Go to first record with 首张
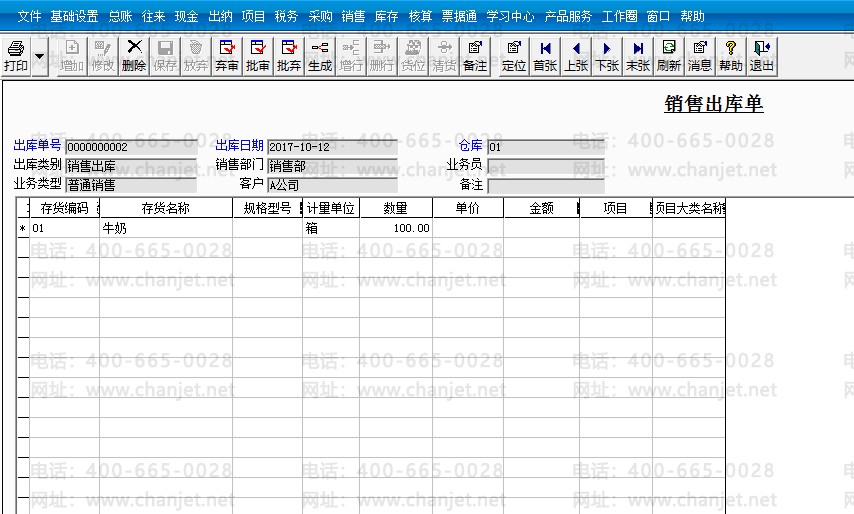This screenshot has height=514, width=854. tap(545, 57)
